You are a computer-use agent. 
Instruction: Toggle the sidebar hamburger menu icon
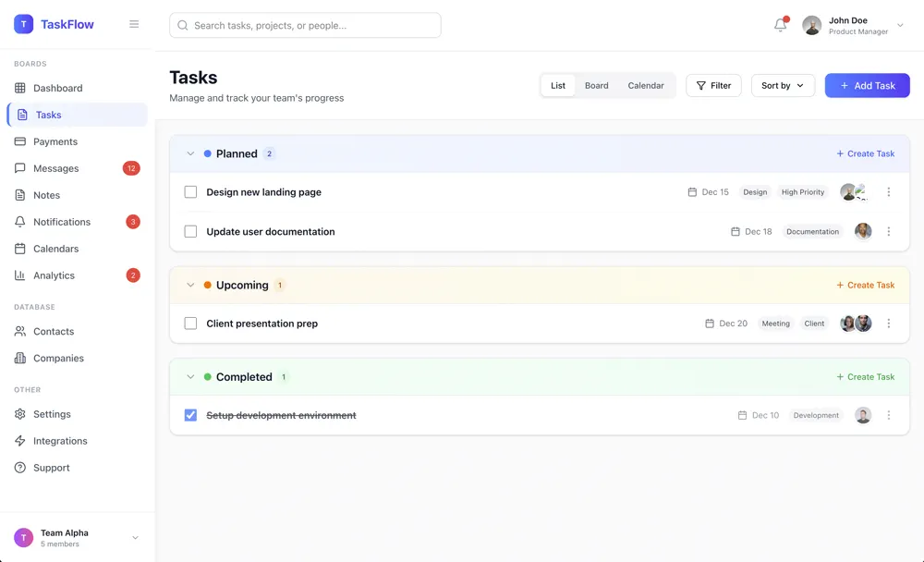134,25
